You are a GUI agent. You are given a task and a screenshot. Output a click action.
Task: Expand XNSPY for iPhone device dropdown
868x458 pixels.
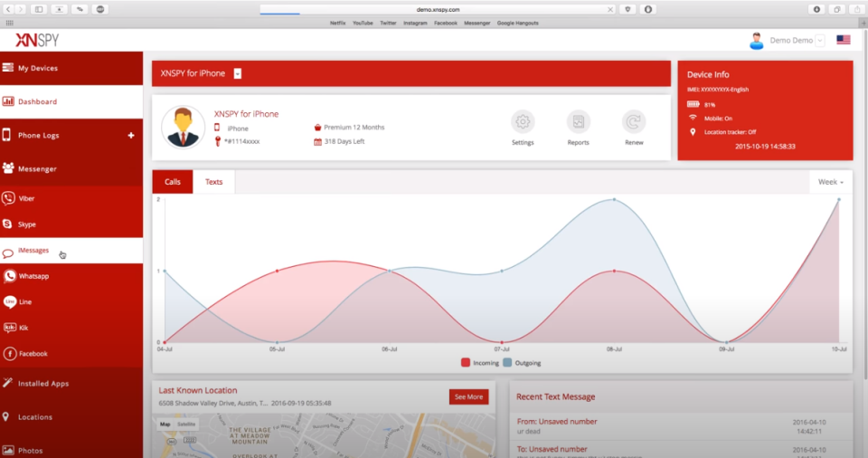click(238, 73)
